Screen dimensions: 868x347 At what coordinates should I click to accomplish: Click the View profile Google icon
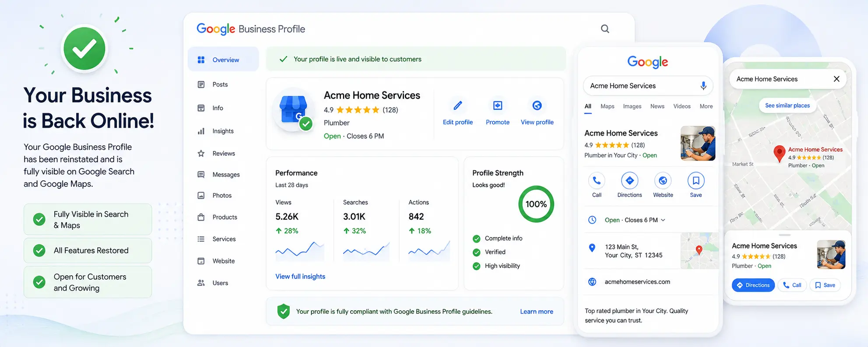pos(537,105)
